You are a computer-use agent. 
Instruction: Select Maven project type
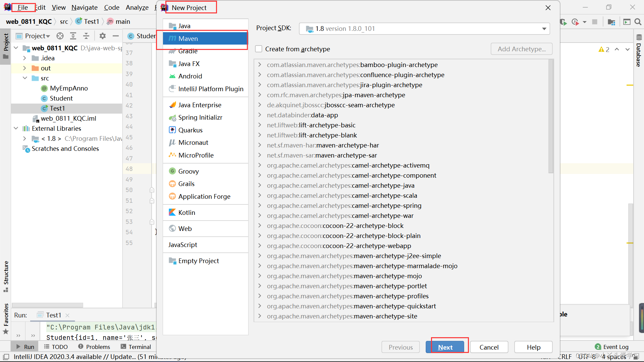(205, 39)
